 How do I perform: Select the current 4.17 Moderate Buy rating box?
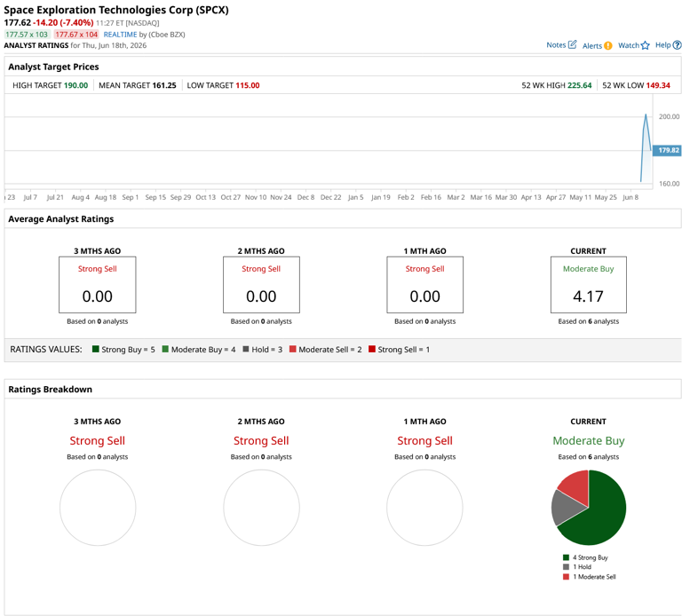[x=589, y=285]
